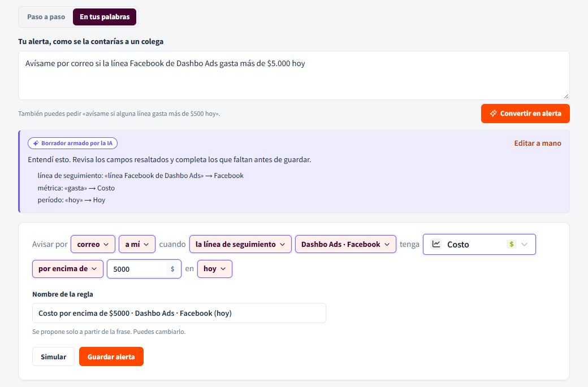588x387 pixels.
Task: Select the En tus palabras tab
Action: click(x=105, y=17)
